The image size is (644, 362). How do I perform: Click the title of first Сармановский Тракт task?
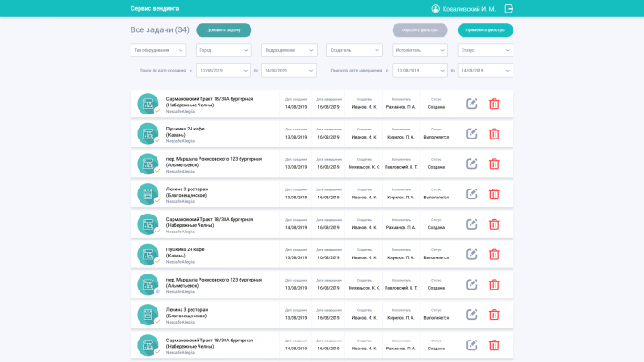click(209, 102)
